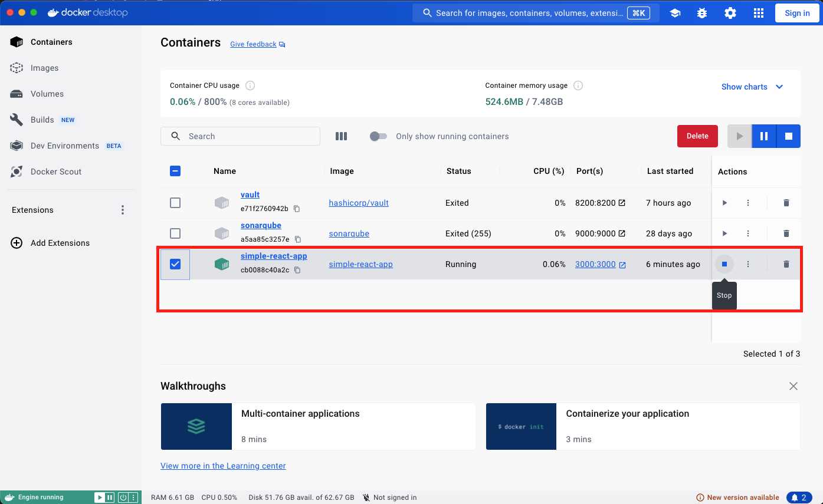Sort by Port(s) column header
The height and width of the screenshot is (504, 823).
click(x=589, y=171)
